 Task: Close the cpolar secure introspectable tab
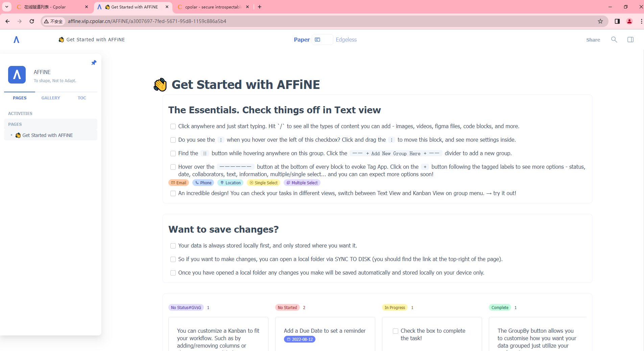tap(247, 7)
